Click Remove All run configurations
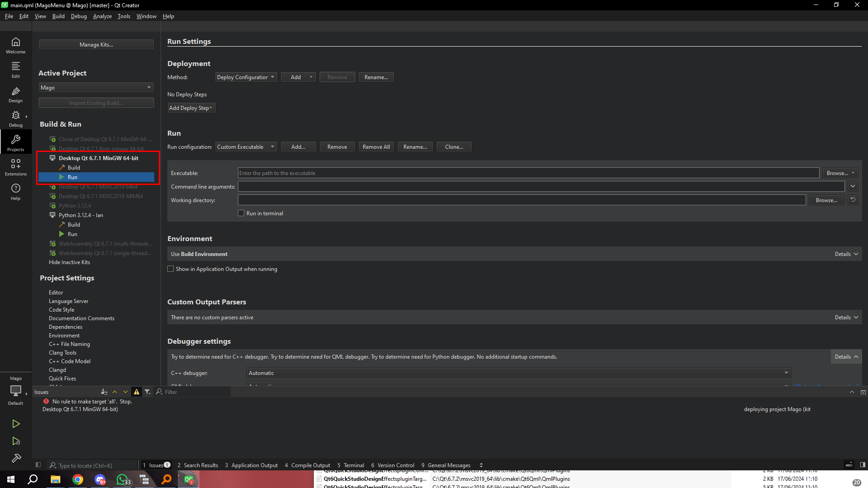Screen dimensions: 868x488 [x=376, y=147]
